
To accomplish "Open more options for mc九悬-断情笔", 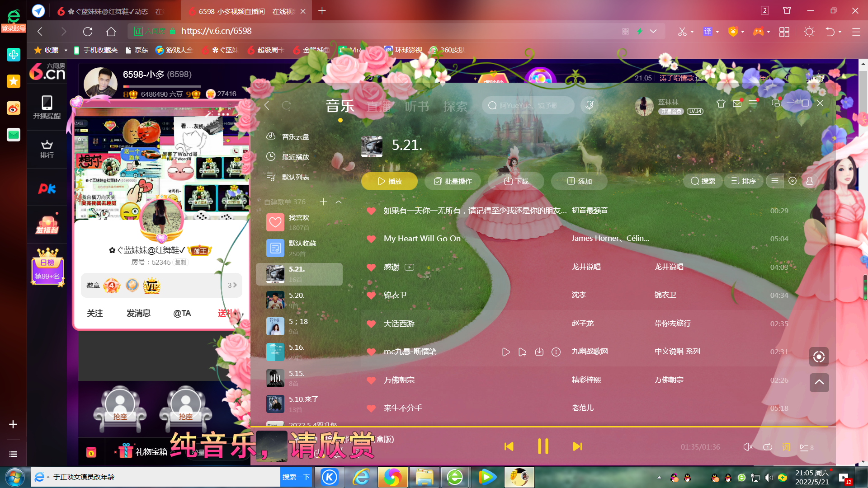I will coord(556,352).
